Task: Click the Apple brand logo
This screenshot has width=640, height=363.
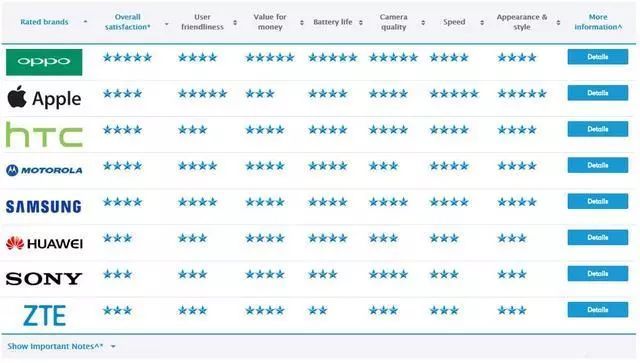Action: point(44,98)
